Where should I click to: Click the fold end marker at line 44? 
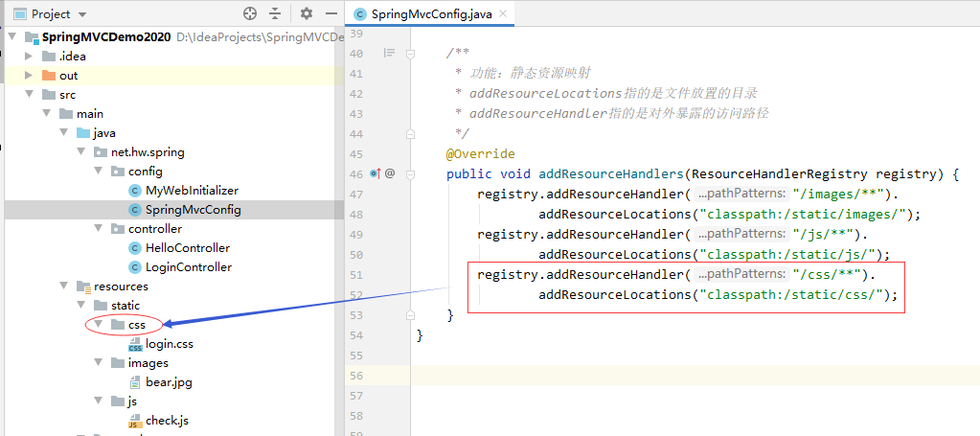(x=411, y=133)
